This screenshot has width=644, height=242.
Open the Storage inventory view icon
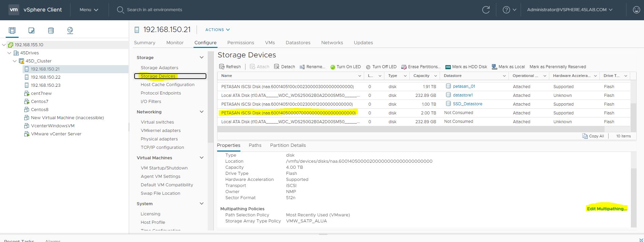pos(51,30)
